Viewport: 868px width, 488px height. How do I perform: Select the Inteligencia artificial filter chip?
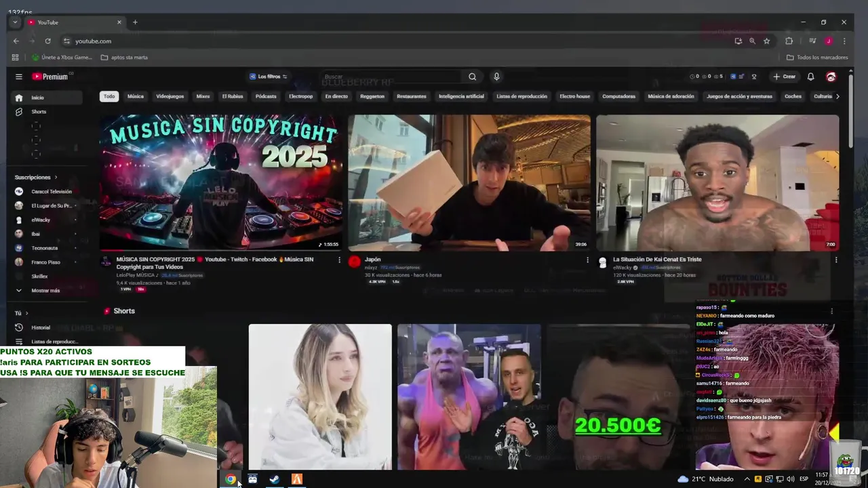[462, 96]
